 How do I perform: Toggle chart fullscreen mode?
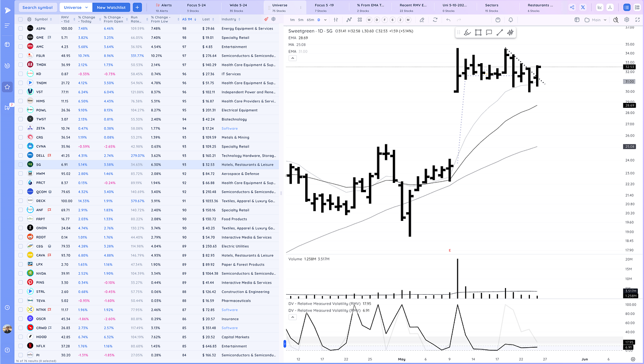pos(636,19)
